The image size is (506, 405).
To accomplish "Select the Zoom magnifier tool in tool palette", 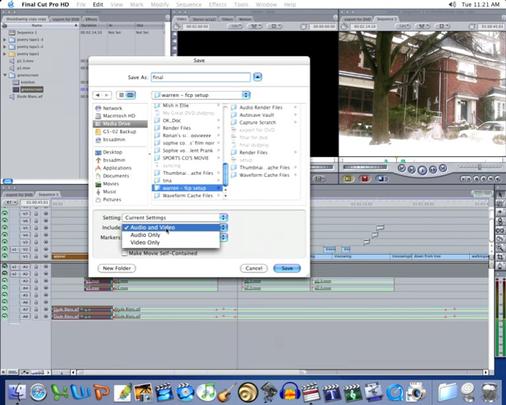I will pyautogui.click(x=500, y=248).
